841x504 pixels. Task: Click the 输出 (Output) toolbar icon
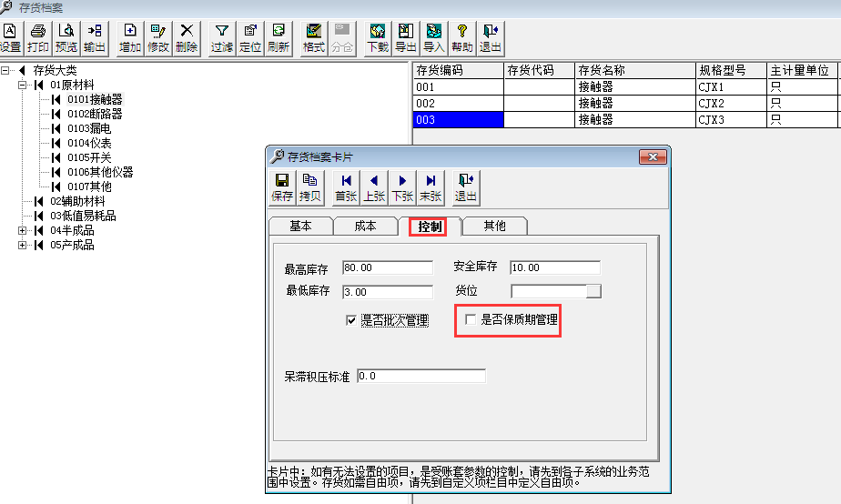click(95, 38)
